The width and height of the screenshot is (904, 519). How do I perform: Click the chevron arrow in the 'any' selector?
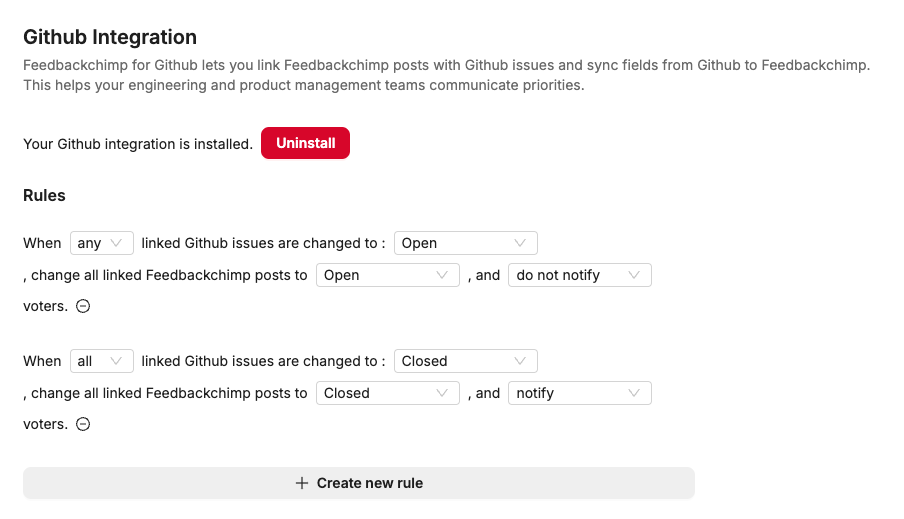click(x=116, y=243)
